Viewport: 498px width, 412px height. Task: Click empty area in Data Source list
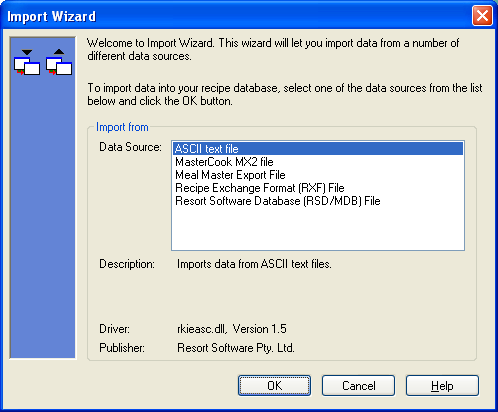[x=318, y=228]
